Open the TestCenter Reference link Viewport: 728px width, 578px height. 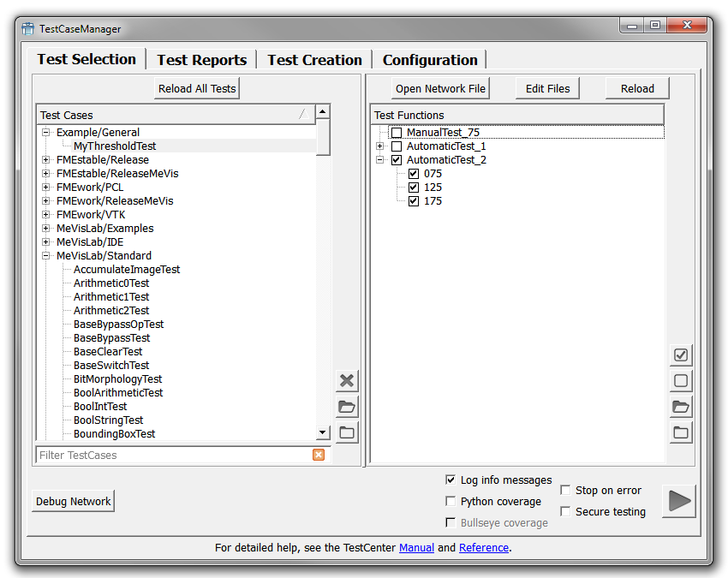click(484, 547)
